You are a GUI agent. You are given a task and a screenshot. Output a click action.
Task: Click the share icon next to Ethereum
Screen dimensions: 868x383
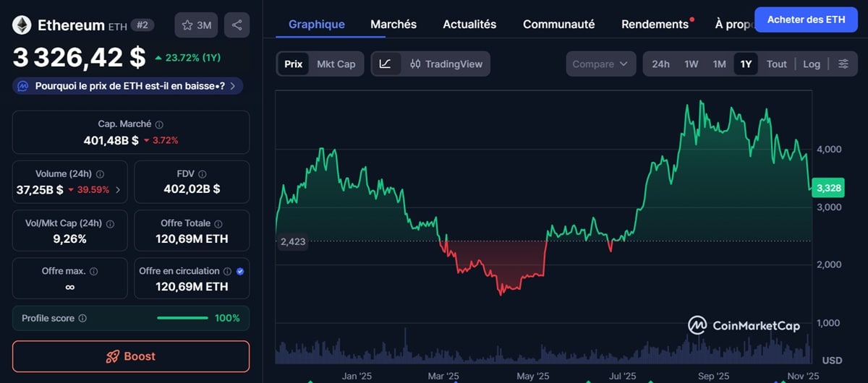pos(237,25)
